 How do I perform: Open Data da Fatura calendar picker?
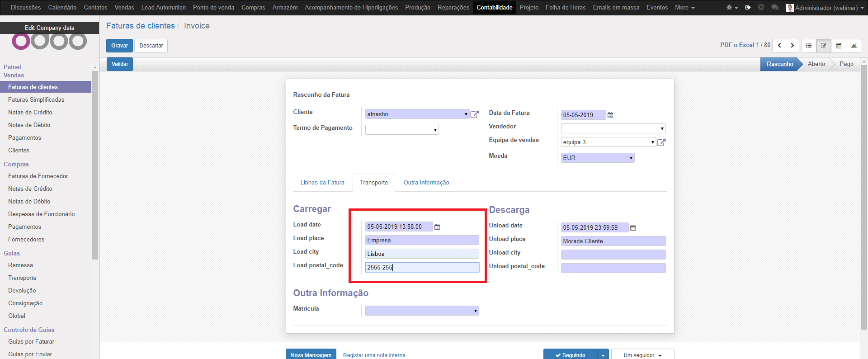tap(610, 115)
